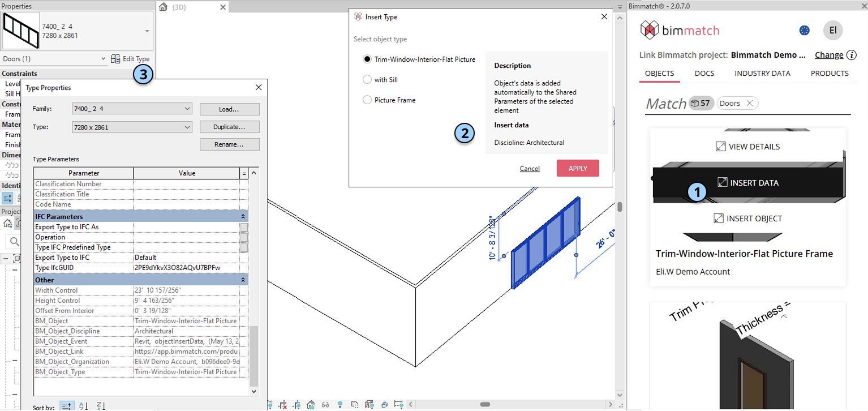Collapse the IFC Parameters group
The height and width of the screenshot is (411, 868).
[243, 217]
